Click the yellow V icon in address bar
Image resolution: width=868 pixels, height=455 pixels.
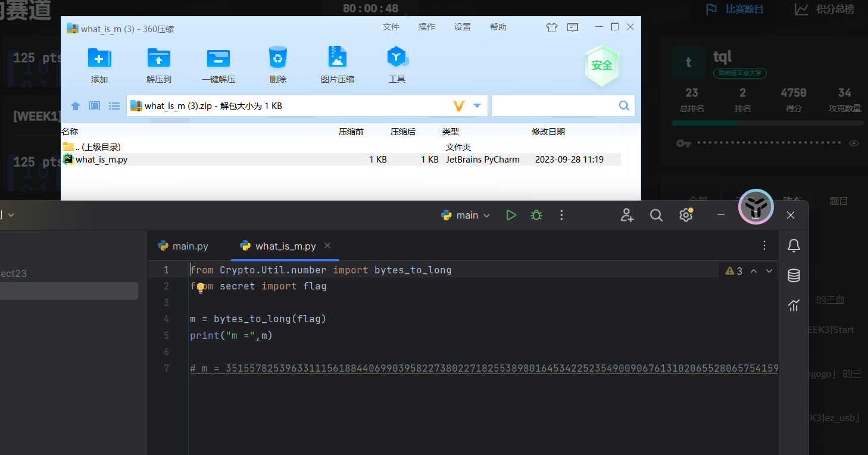458,106
